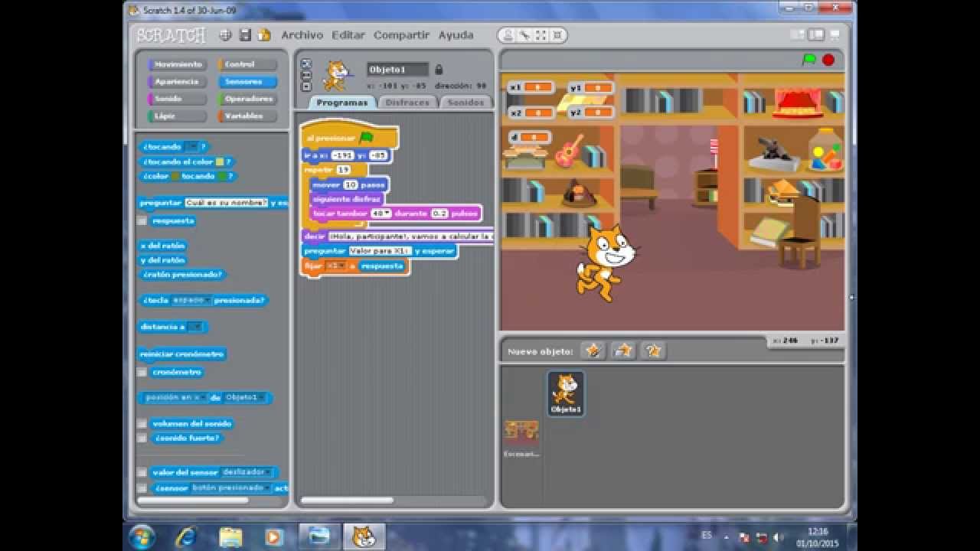Click the sprite lock icon beside Objeto1
The image size is (980, 551).
coord(439,69)
